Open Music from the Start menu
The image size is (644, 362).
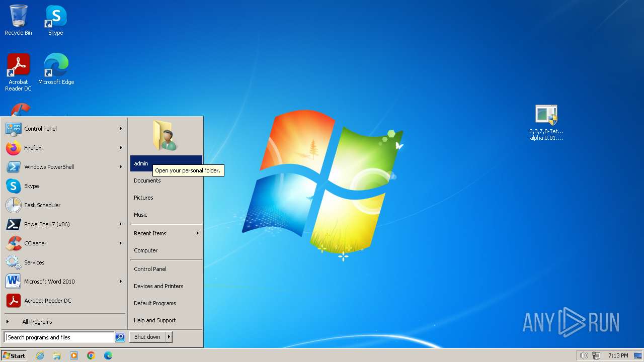(166, 215)
